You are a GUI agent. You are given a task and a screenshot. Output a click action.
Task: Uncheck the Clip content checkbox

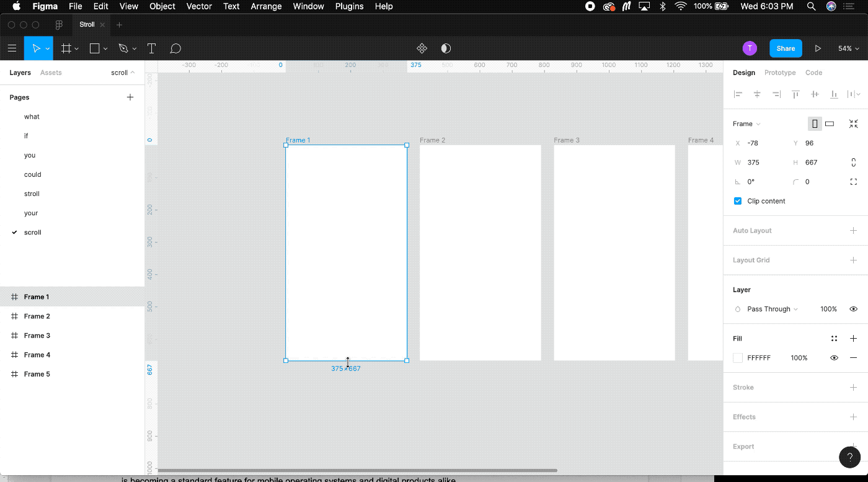point(738,201)
